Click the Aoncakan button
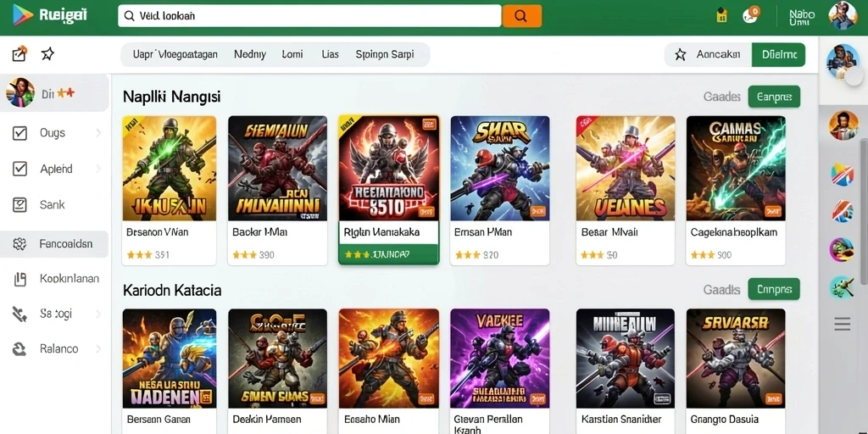The image size is (868, 434). point(708,54)
